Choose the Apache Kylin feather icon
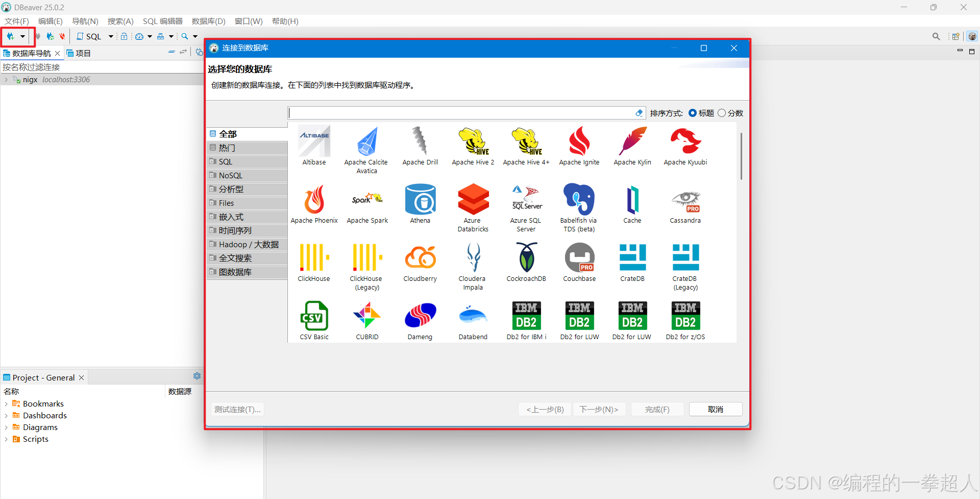The width and height of the screenshot is (980, 499). point(632,141)
